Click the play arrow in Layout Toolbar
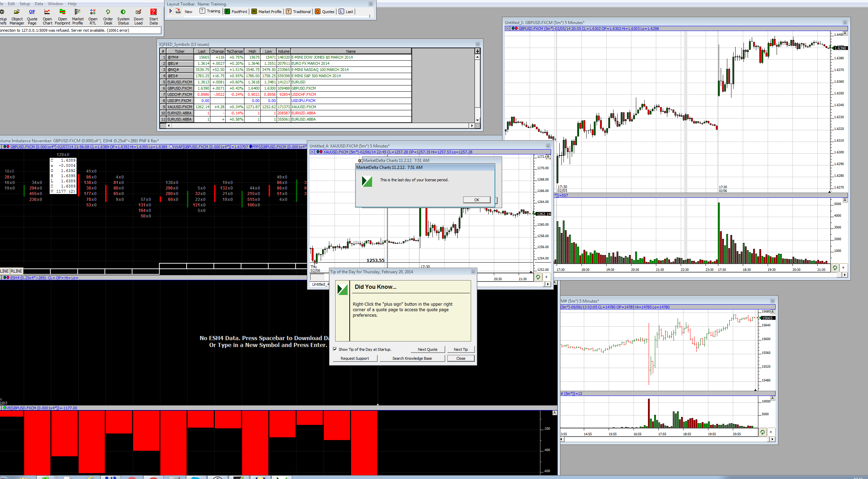Screen dimensions: 868x479 pyautogui.click(x=171, y=11)
